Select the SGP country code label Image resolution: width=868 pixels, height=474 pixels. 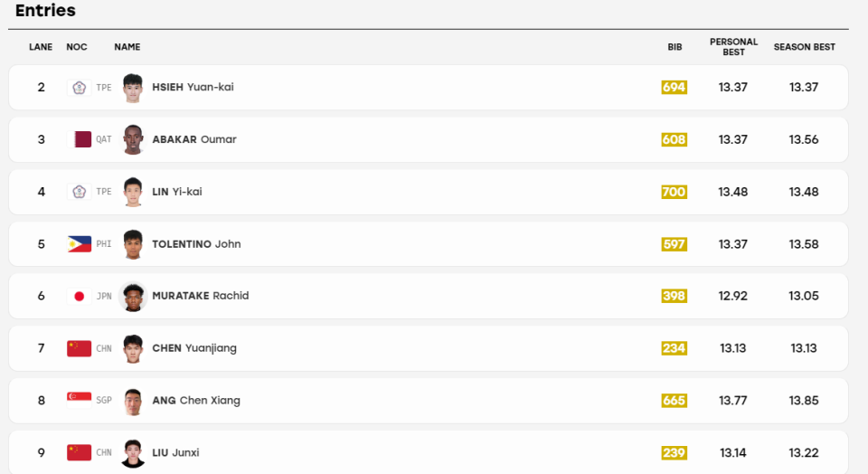click(103, 401)
